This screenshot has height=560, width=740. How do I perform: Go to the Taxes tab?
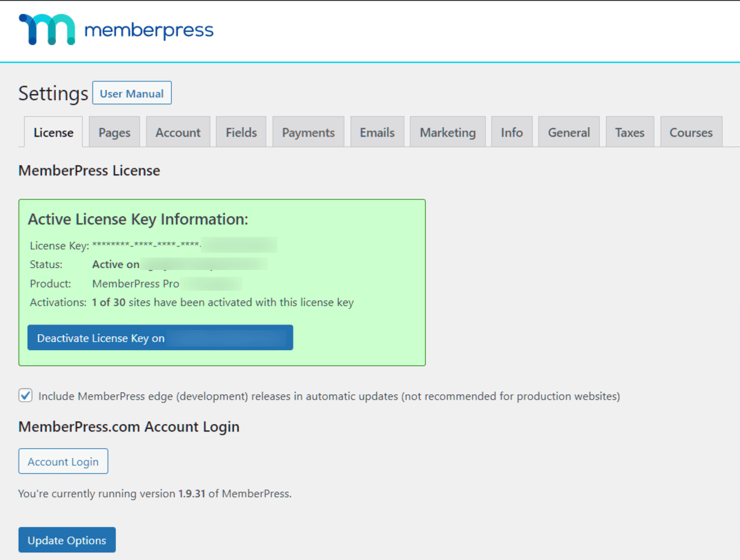(x=629, y=131)
